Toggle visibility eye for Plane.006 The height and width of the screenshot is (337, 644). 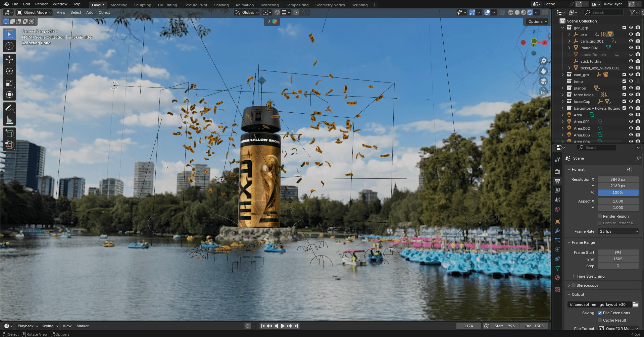[x=631, y=48]
